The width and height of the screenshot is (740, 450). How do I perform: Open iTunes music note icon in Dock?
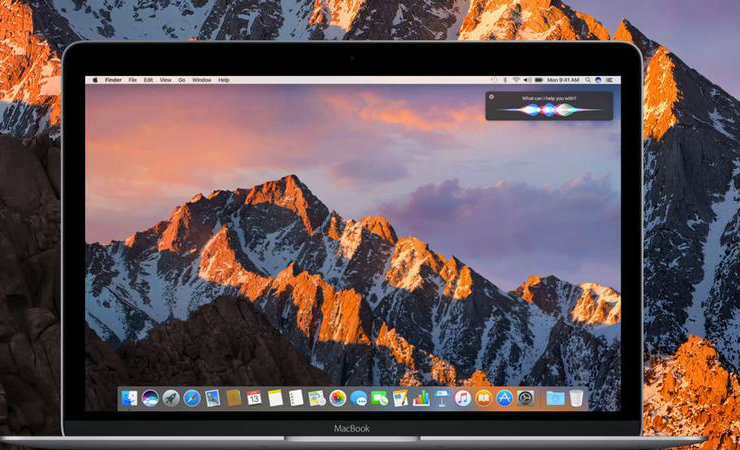[462, 398]
